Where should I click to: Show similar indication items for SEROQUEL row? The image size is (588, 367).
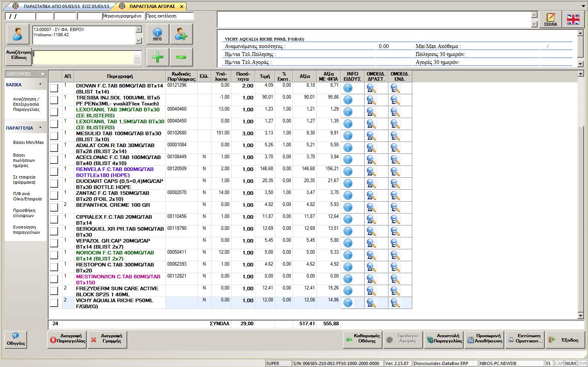tap(395, 231)
